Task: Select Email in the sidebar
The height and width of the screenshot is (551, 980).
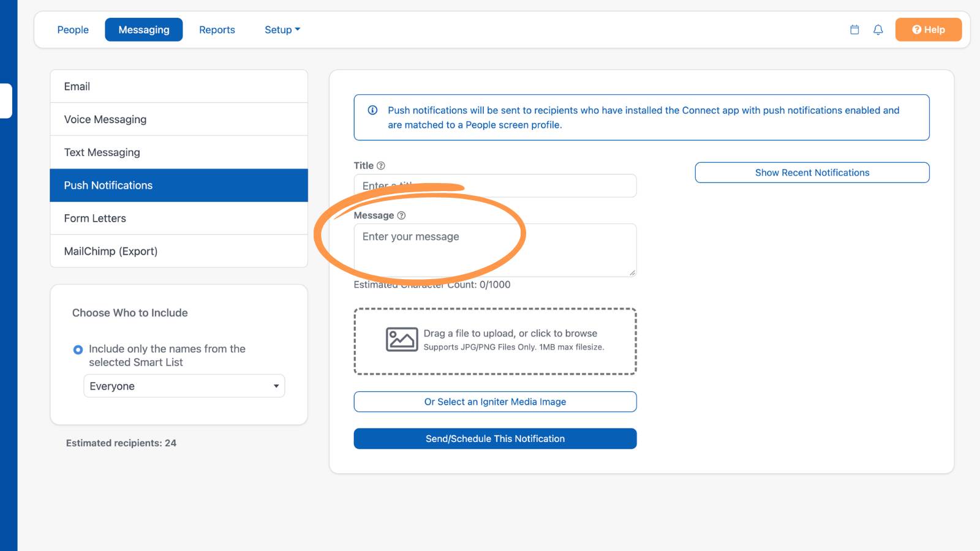Action: [179, 86]
